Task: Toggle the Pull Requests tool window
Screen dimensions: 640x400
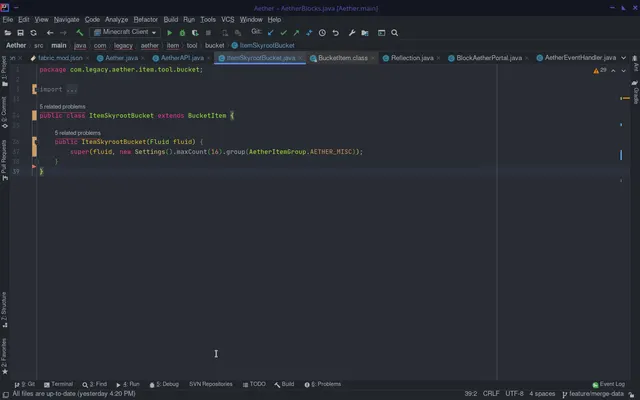Action: 4,160
